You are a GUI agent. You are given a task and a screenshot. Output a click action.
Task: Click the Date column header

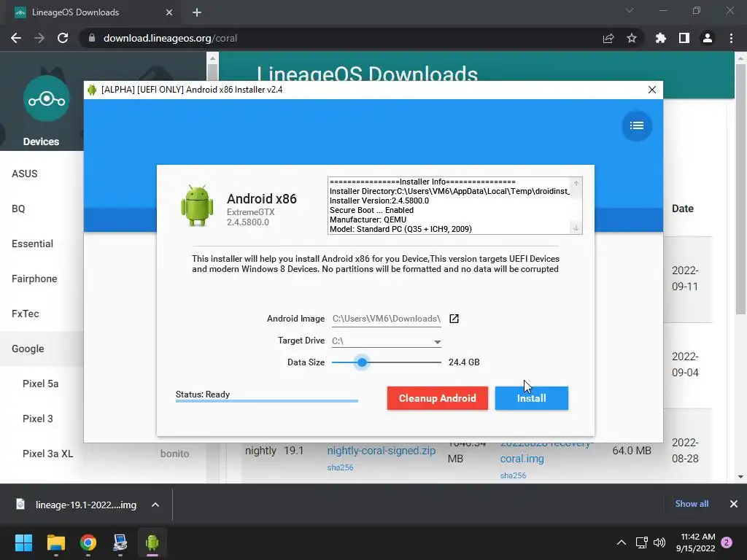pos(682,209)
